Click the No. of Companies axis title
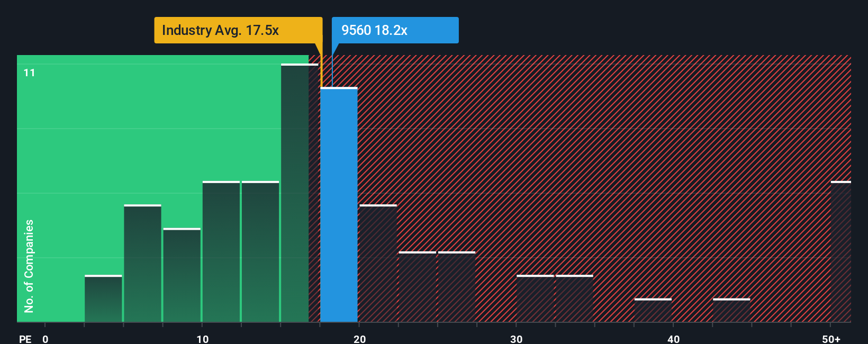 (29, 266)
